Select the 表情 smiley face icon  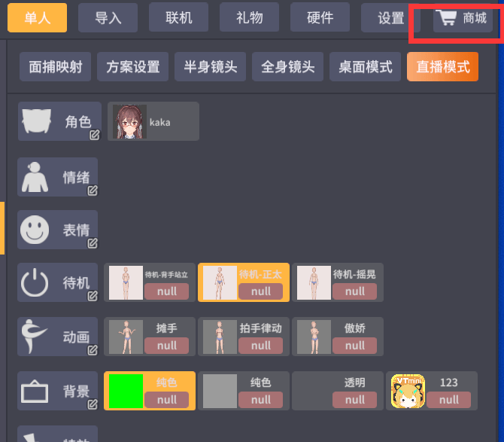point(35,230)
